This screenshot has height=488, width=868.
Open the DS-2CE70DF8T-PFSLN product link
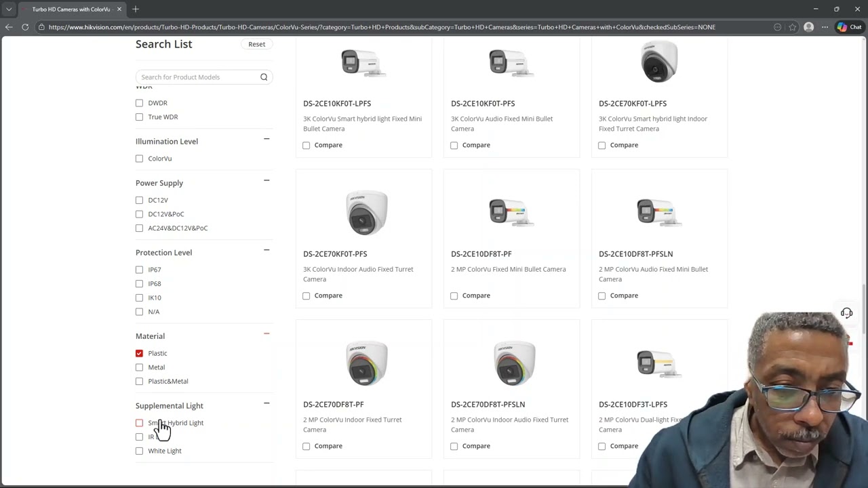[488, 405]
